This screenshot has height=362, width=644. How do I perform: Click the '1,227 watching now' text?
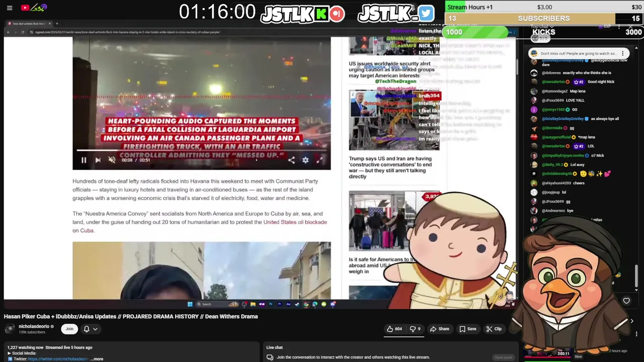click(25, 347)
